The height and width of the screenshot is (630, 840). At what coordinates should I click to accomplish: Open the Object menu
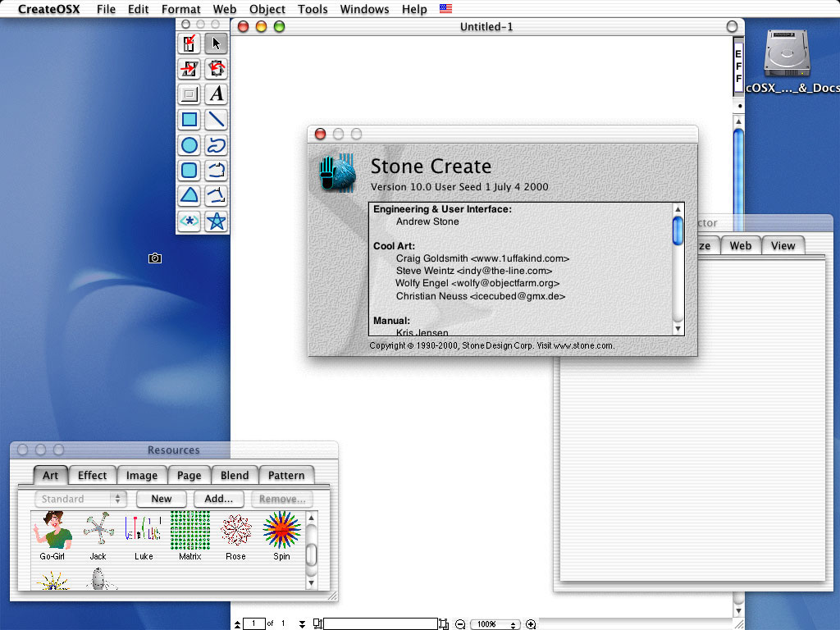(x=267, y=9)
